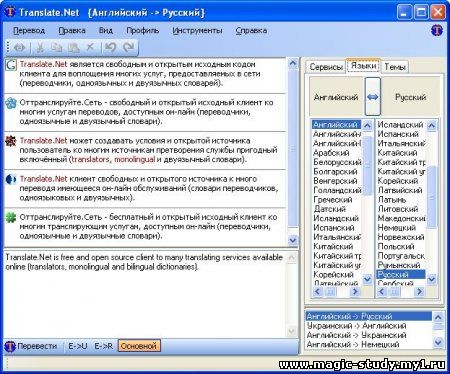Click the Translate.Net logo icon at menu bar right

tap(437, 31)
